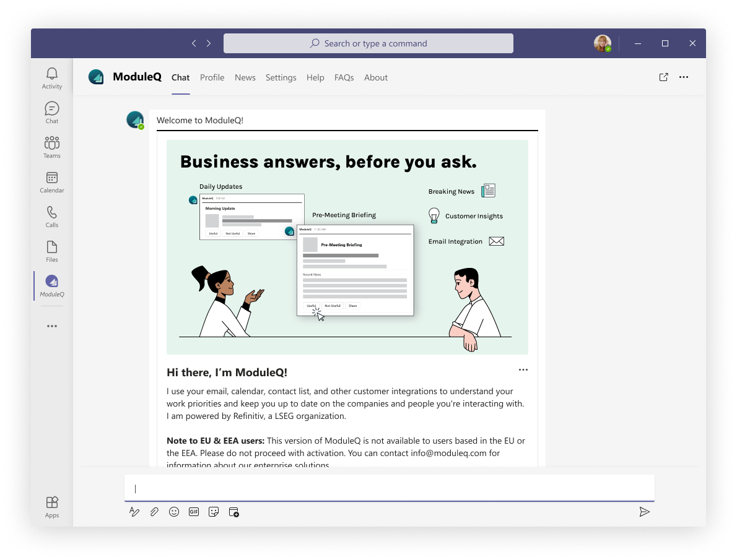The height and width of the screenshot is (560, 737).
Task: Open the welcome banner image
Action: (347, 247)
